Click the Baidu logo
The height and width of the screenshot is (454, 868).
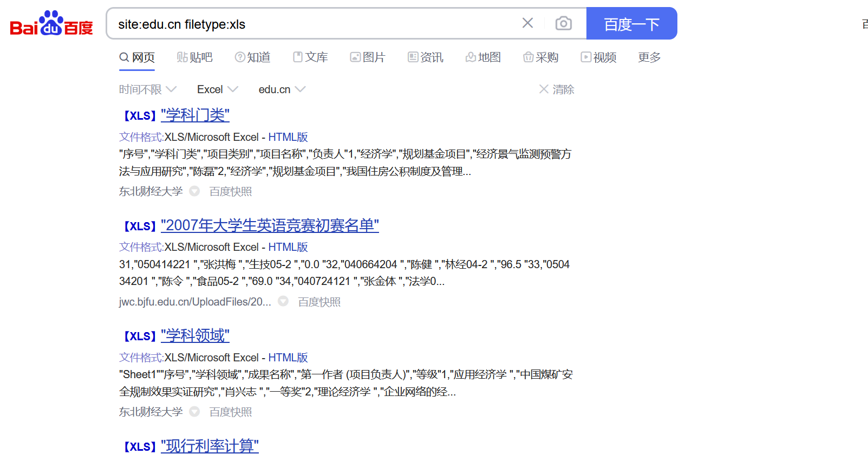coord(51,23)
